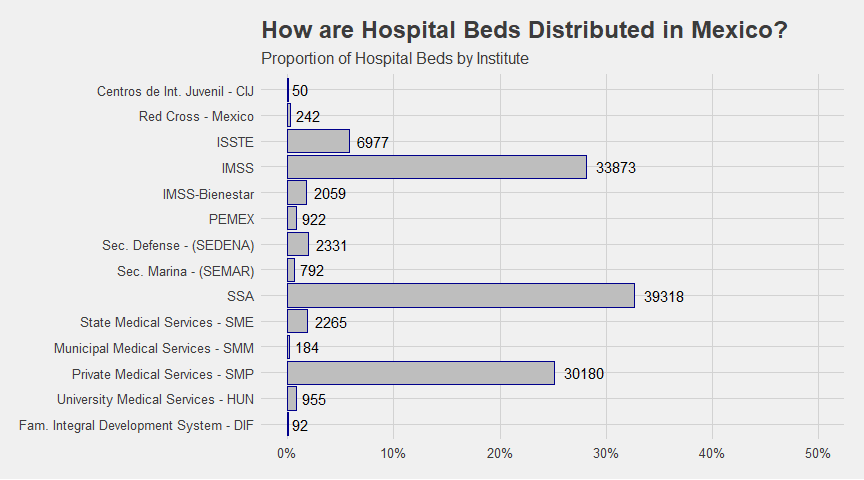Click the 6977 value next to ISSTE
864x480 pixels.
(x=372, y=143)
